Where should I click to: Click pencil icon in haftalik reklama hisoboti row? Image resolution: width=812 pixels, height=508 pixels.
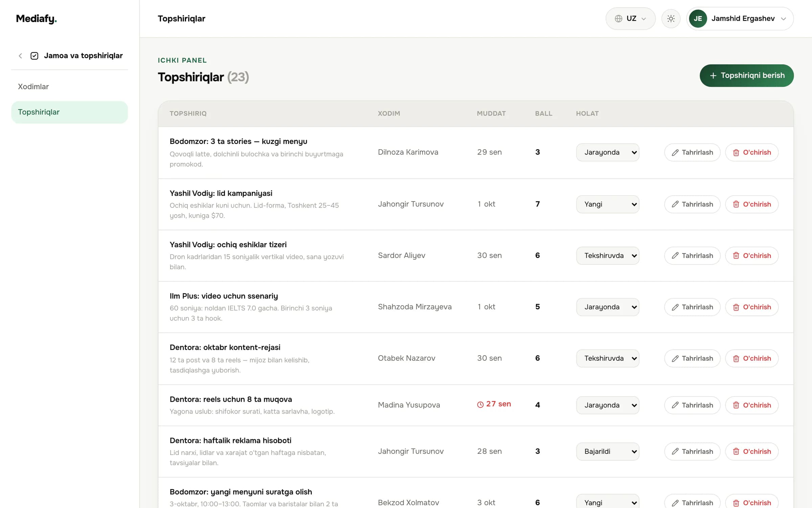pos(675,451)
